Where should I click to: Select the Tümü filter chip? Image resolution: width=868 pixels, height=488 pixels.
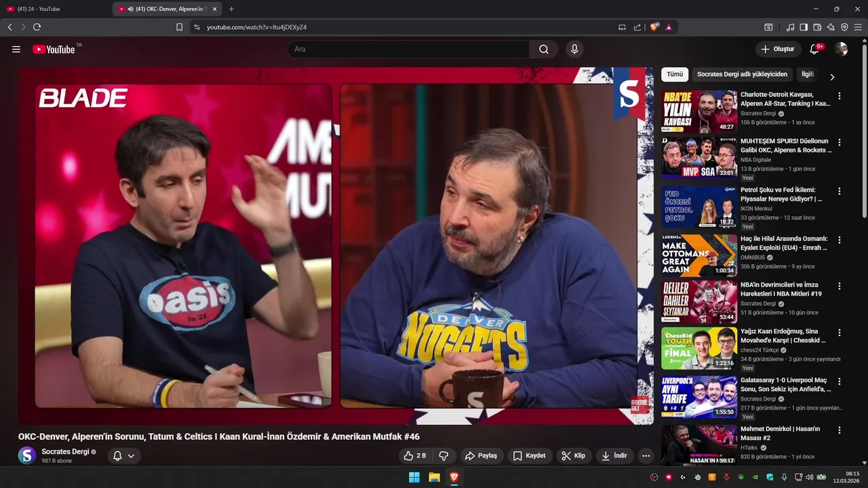pyautogui.click(x=675, y=75)
